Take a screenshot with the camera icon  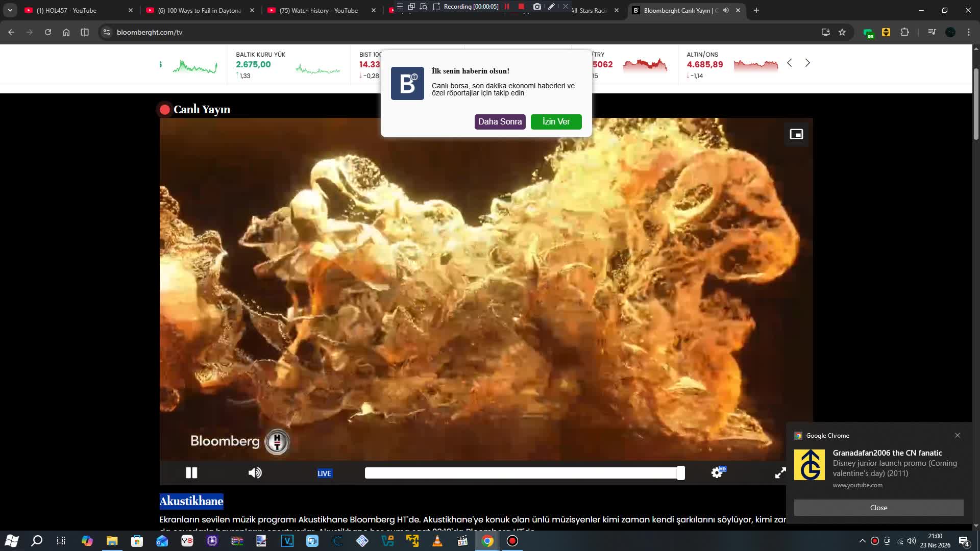coord(536,7)
